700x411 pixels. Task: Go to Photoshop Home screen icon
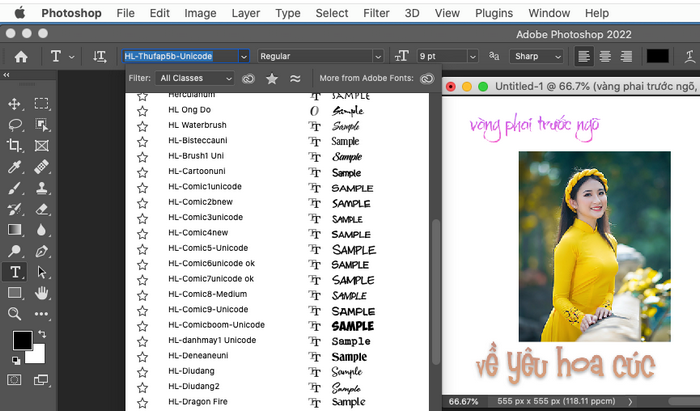21,56
